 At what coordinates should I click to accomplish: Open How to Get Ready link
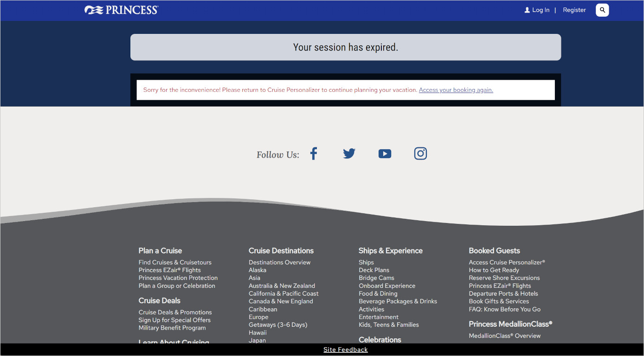point(494,270)
